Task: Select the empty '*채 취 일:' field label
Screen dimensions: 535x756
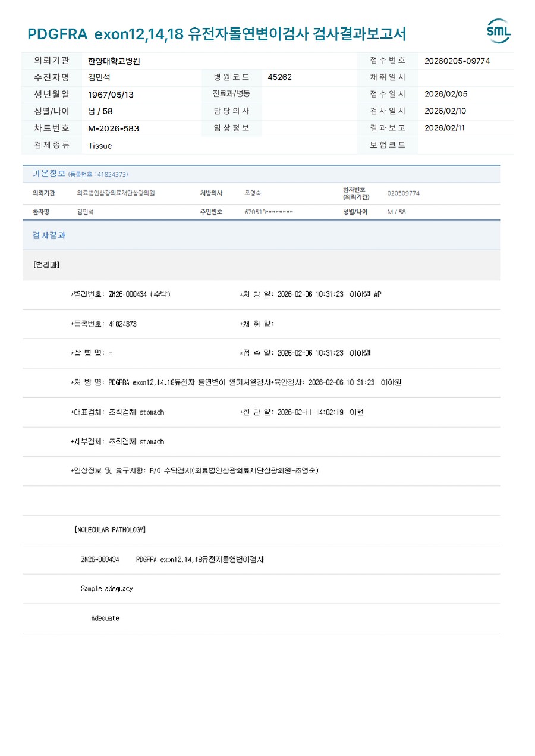Action: click(x=257, y=324)
